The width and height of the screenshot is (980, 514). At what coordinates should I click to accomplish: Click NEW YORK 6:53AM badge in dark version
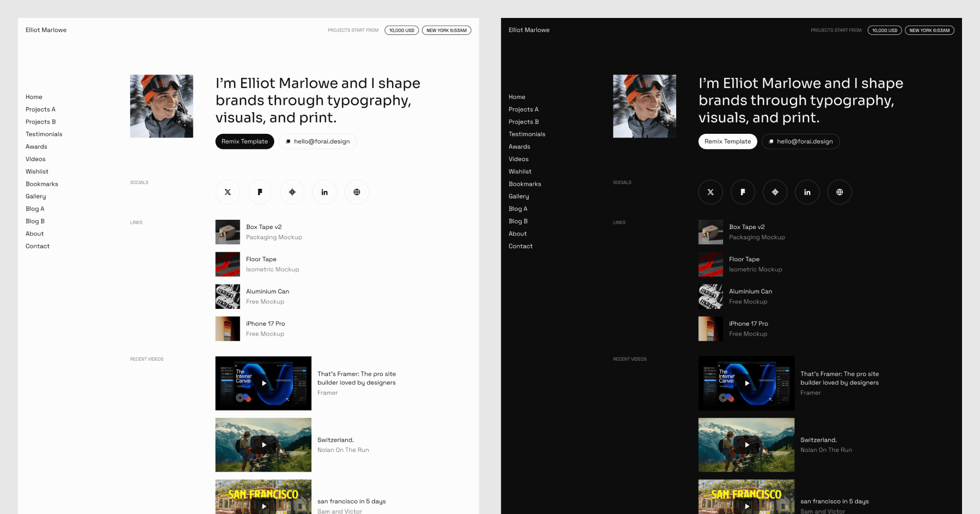[929, 30]
